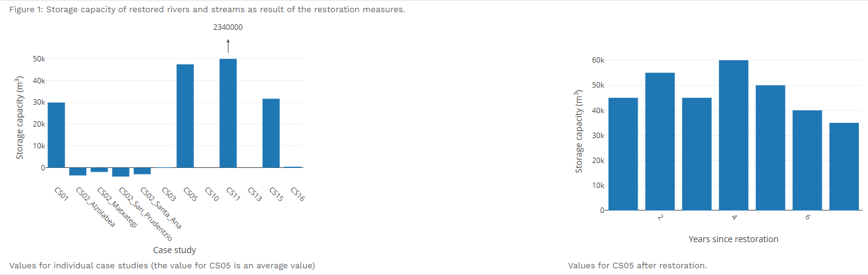Click the upward arrow above CS11 bar

pos(228,46)
